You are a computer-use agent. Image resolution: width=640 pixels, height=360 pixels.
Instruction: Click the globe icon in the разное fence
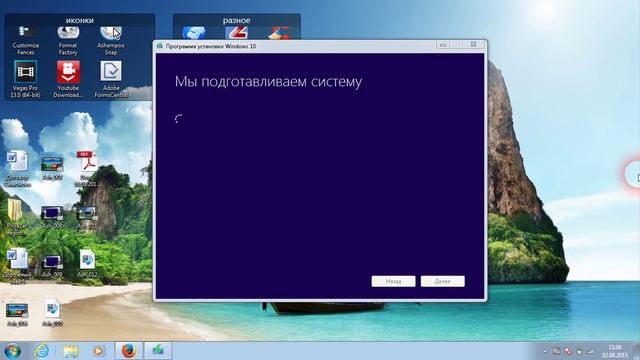194,33
